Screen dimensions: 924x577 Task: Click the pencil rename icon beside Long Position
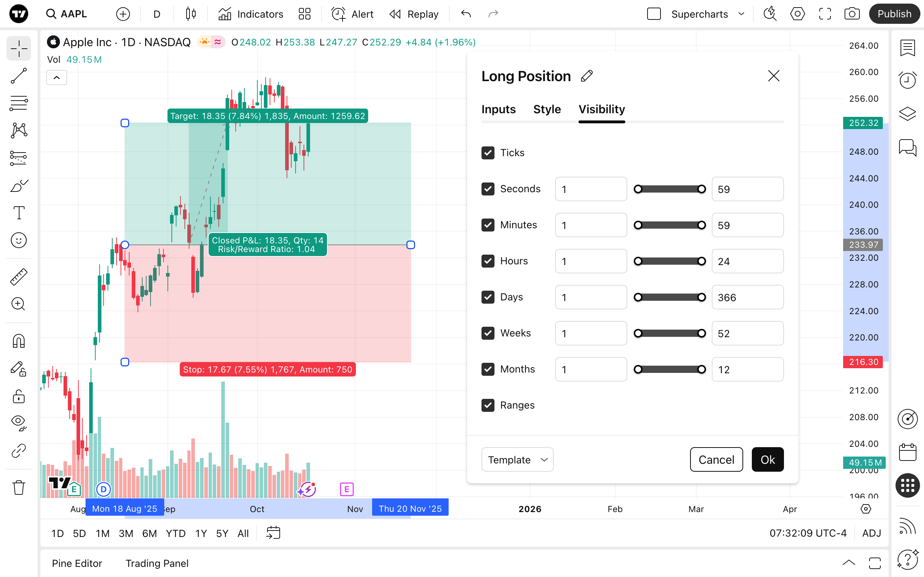(587, 76)
